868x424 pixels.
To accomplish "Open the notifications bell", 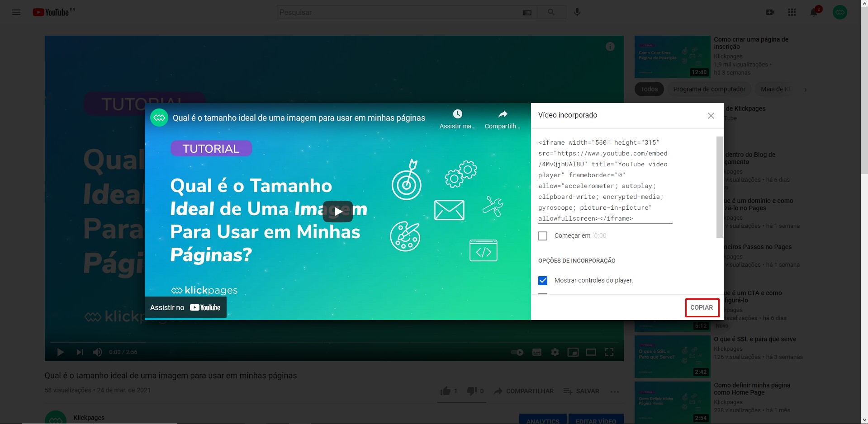I will tap(814, 12).
